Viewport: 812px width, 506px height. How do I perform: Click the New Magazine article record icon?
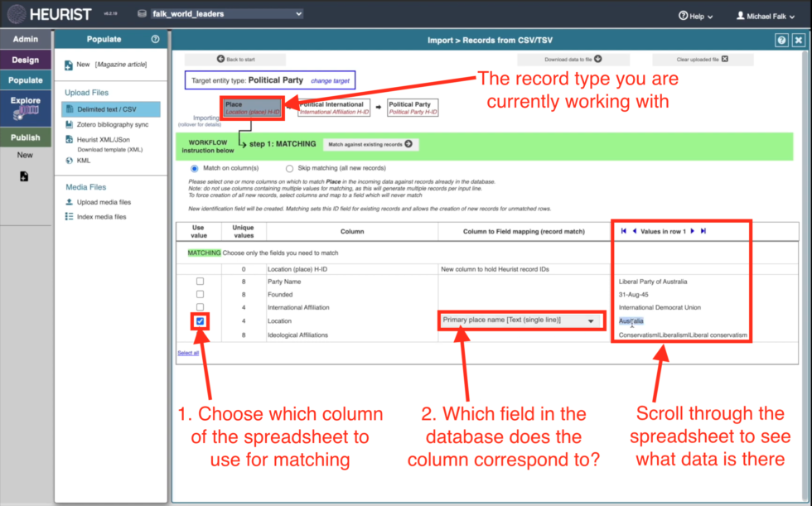(68, 65)
